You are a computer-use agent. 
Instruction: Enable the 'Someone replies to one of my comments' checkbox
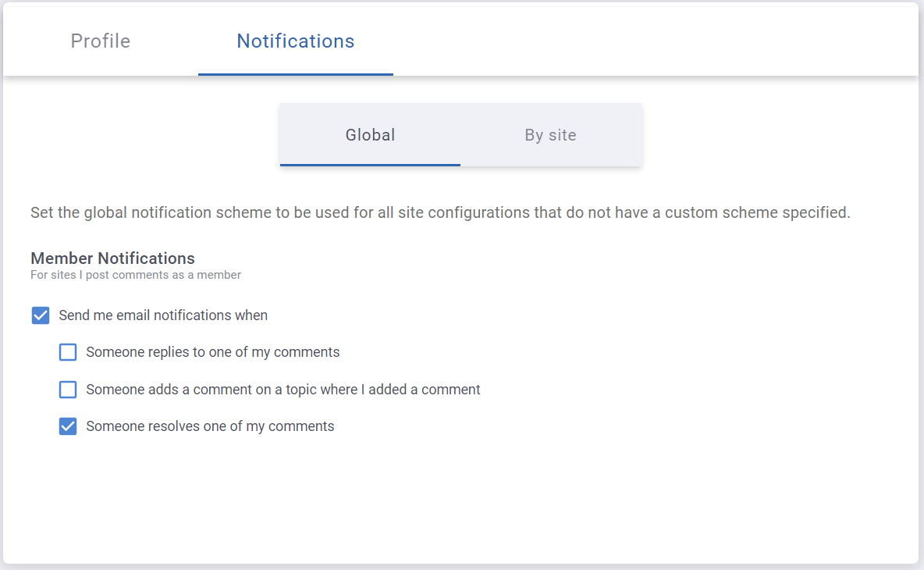[69, 352]
